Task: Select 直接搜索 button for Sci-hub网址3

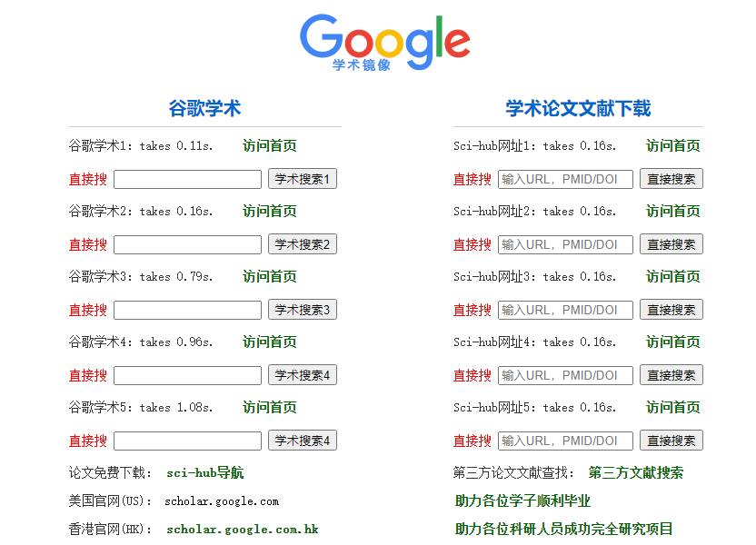Action: pyautogui.click(x=671, y=310)
